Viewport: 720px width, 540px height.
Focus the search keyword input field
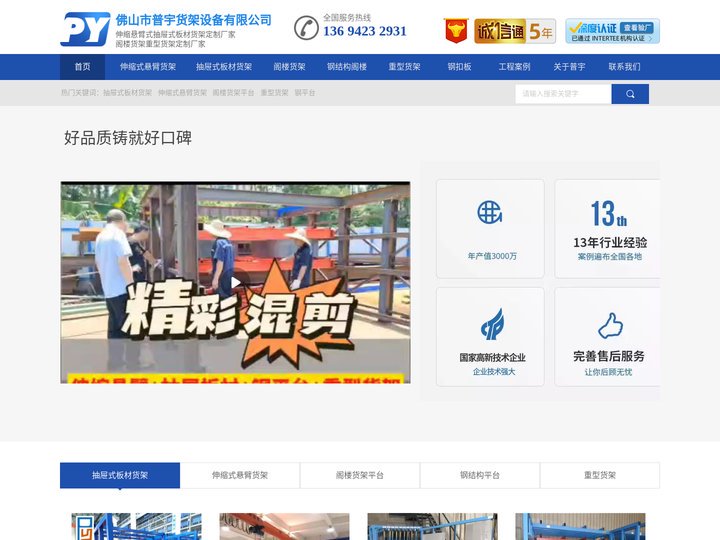coord(562,94)
